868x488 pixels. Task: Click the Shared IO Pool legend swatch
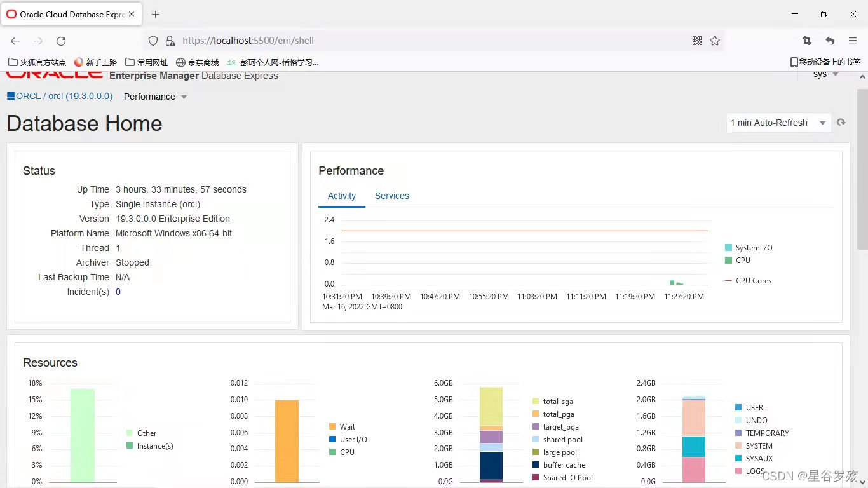tap(536, 478)
